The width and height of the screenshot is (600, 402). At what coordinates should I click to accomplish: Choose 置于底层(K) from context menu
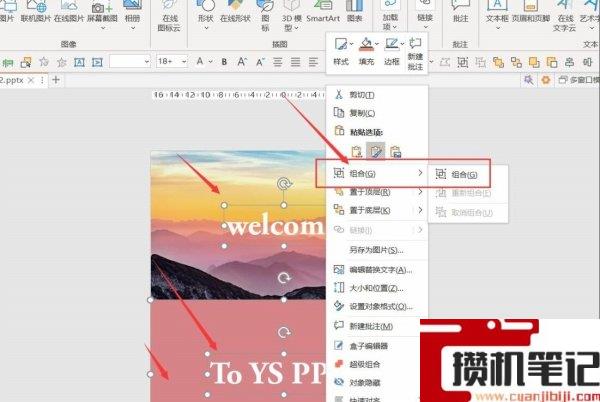pyautogui.click(x=379, y=210)
